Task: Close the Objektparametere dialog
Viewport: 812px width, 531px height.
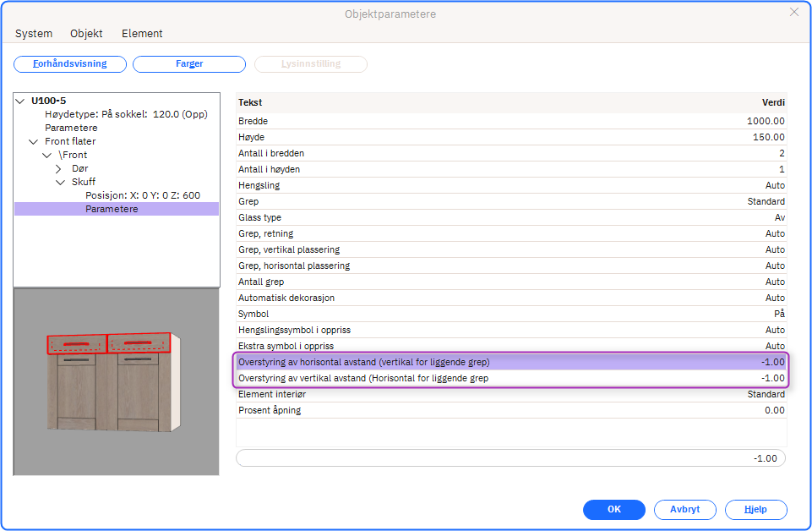Action: [x=794, y=12]
